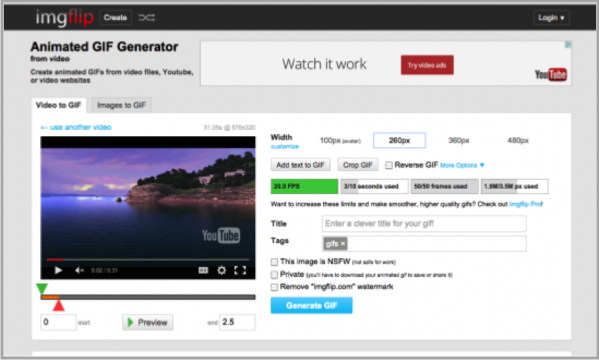Click the YouTube watermark on the video

[221, 235]
